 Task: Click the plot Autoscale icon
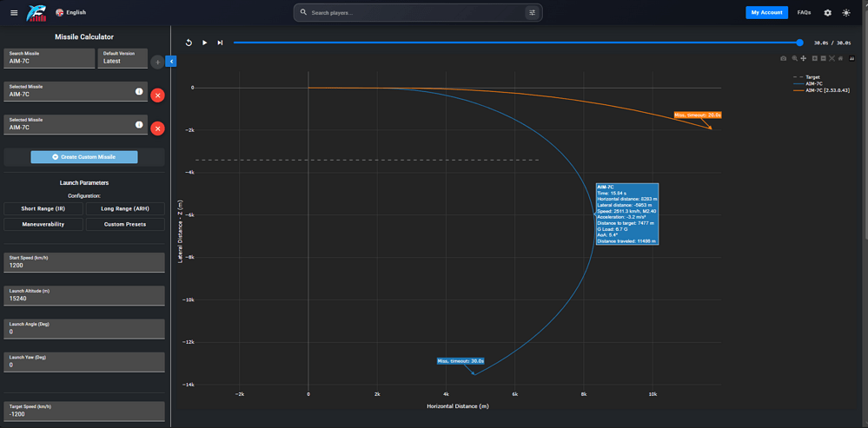(832, 58)
